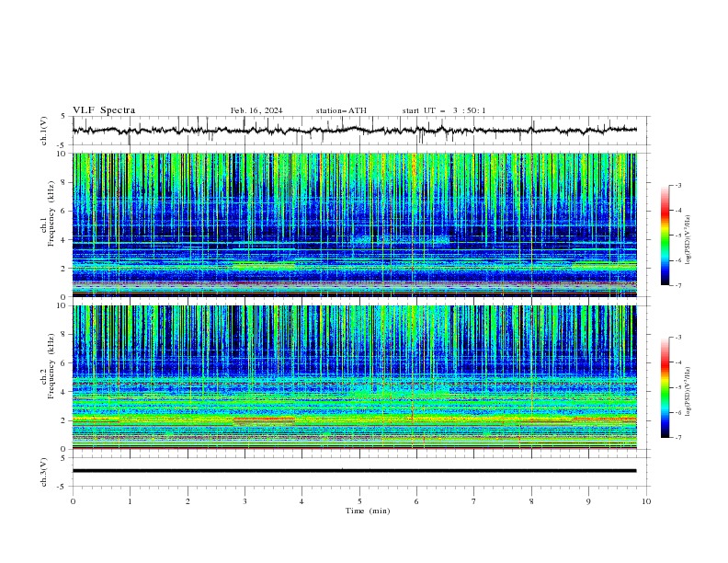Click the "4" label on the time axis
The height and width of the screenshot is (563, 728).
[x=302, y=501]
